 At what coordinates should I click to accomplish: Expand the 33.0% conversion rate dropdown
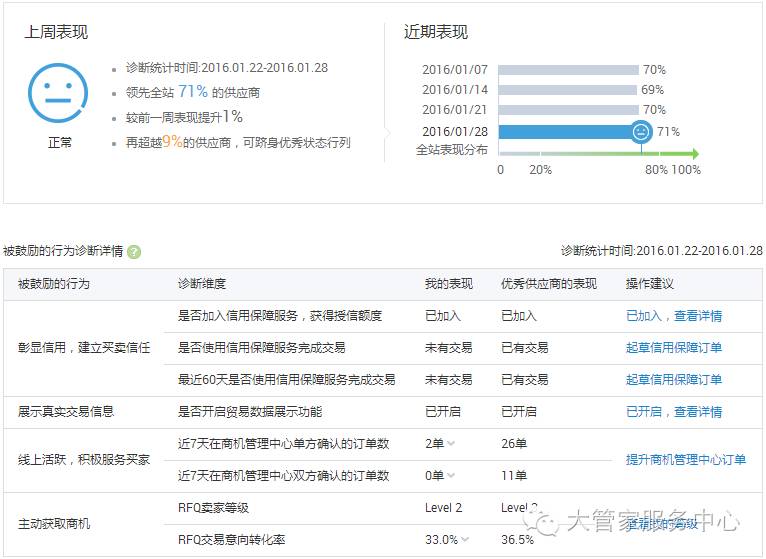[x=465, y=540]
